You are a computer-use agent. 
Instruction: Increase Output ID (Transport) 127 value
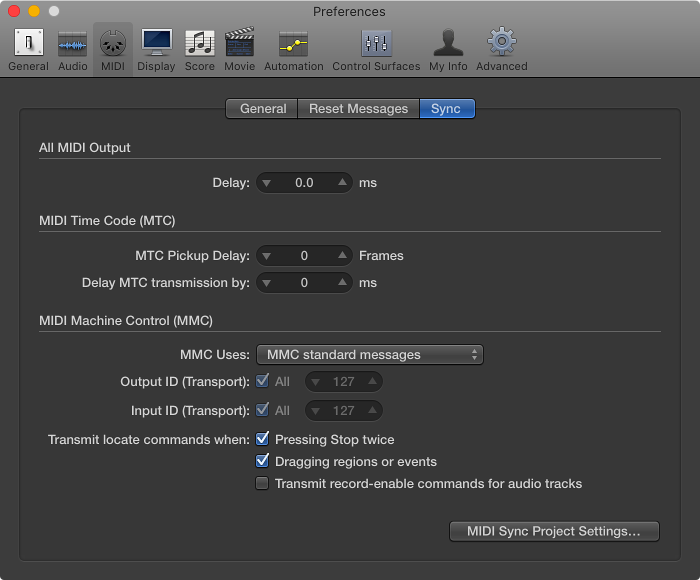(372, 382)
